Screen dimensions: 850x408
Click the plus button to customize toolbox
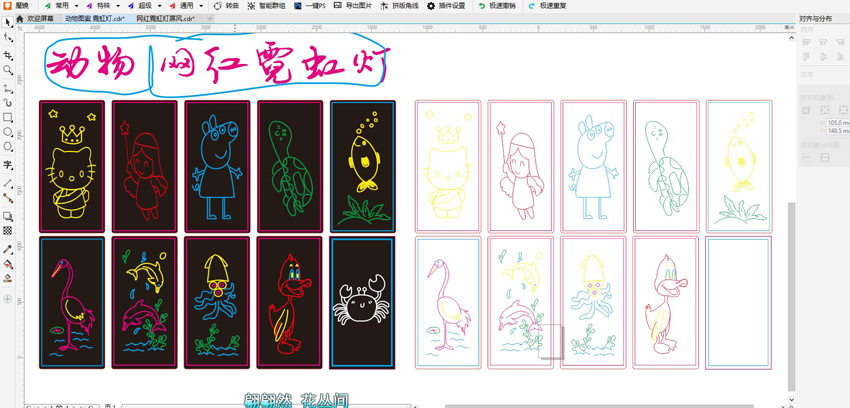click(8, 299)
